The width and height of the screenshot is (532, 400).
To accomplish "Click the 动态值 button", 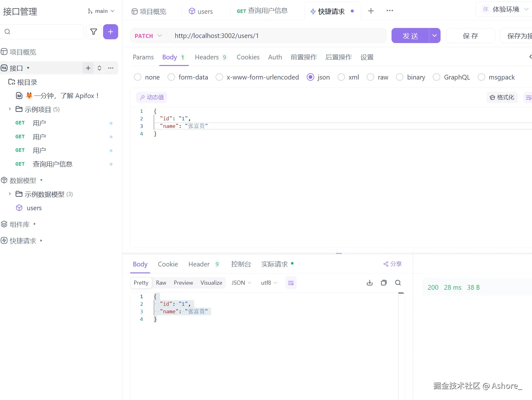I will tap(152, 97).
